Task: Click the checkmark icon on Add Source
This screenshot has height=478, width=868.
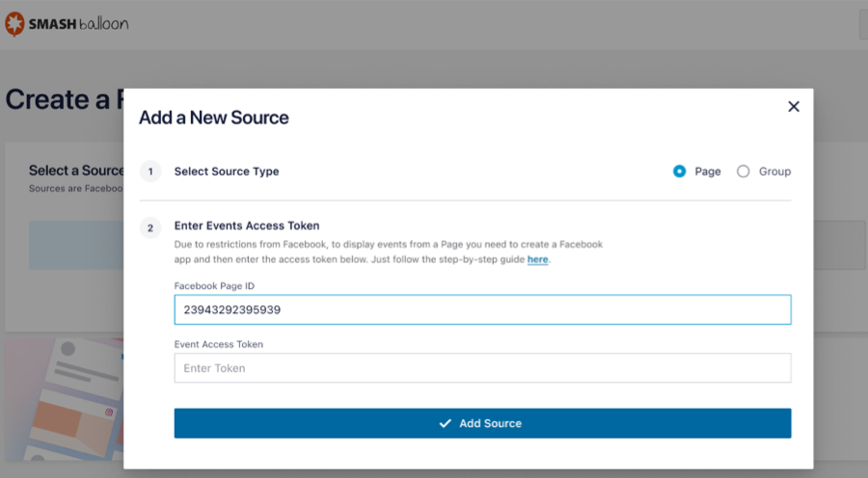Action: (x=445, y=423)
